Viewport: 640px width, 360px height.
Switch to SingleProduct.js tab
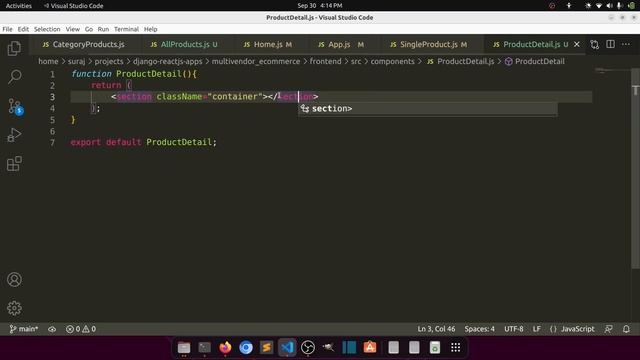click(x=429, y=44)
